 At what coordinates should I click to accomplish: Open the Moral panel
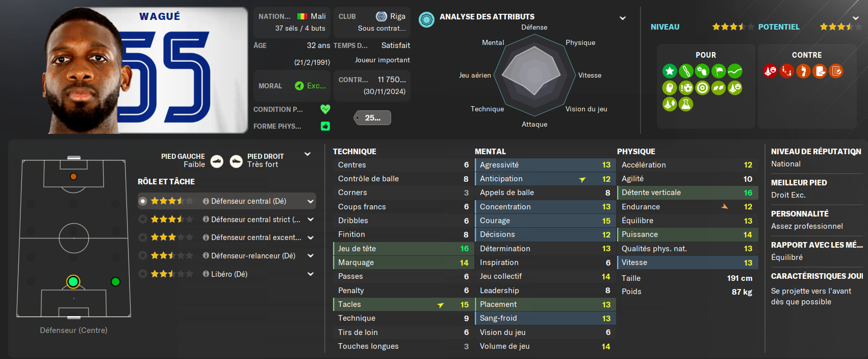(x=292, y=86)
